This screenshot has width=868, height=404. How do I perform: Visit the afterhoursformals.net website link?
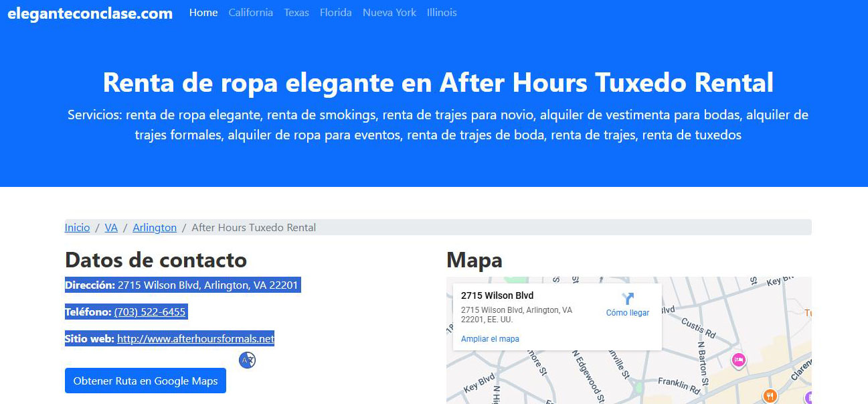point(195,339)
